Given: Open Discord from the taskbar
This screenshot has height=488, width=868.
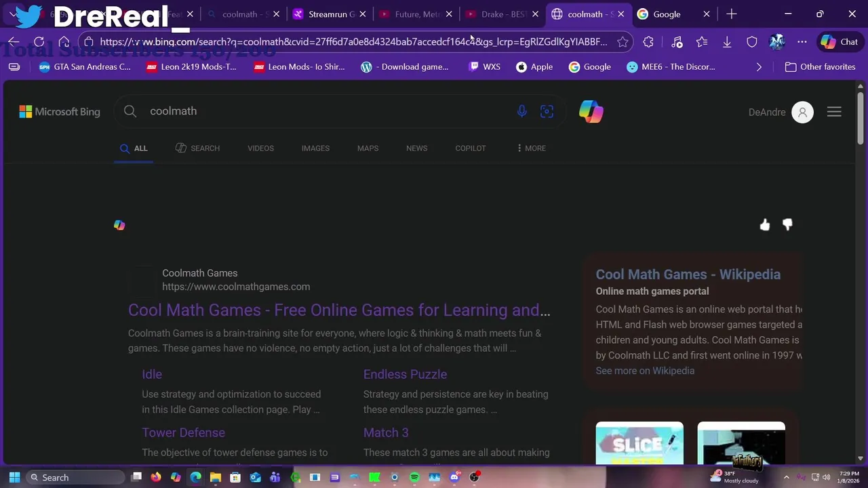Looking at the screenshot, I should (x=454, y=477).
